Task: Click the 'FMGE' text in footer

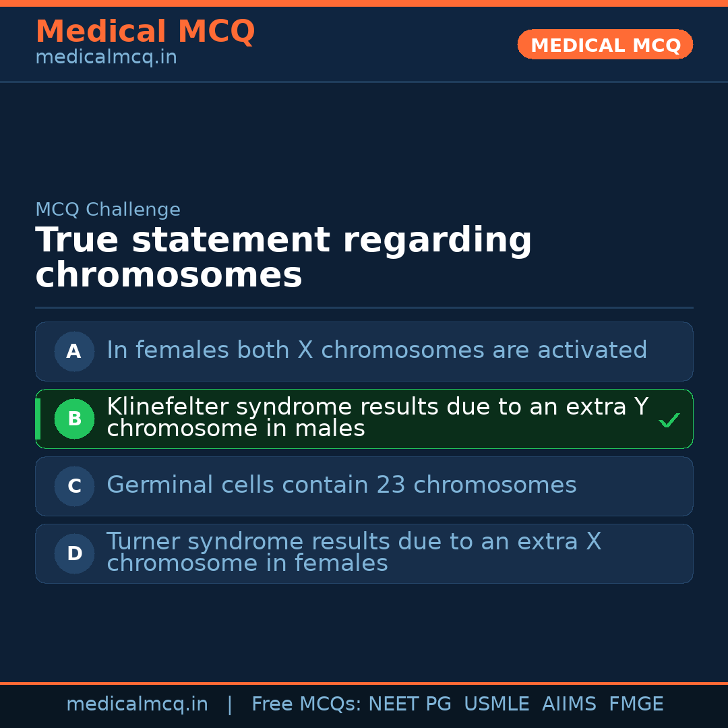Action: click(636, 704)
